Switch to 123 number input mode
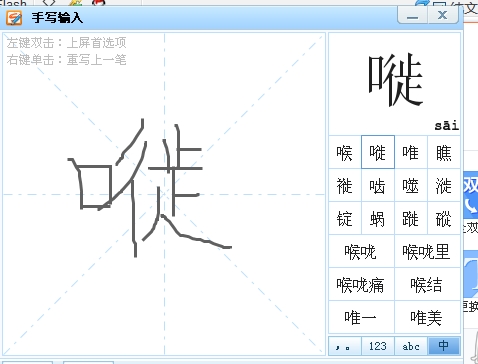The height and width of the screenshot is (364, 478). click(378, 346)
